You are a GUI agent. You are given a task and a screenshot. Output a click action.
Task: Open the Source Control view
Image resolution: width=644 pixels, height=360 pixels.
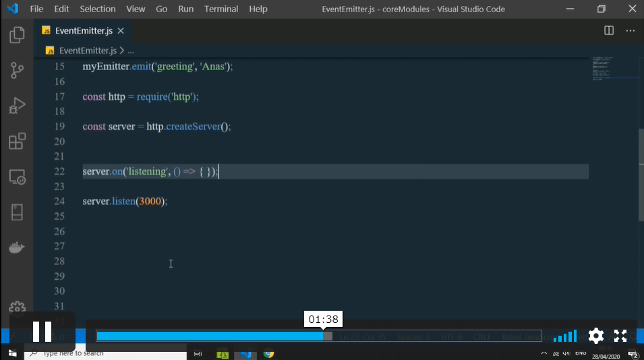(17, 70)
